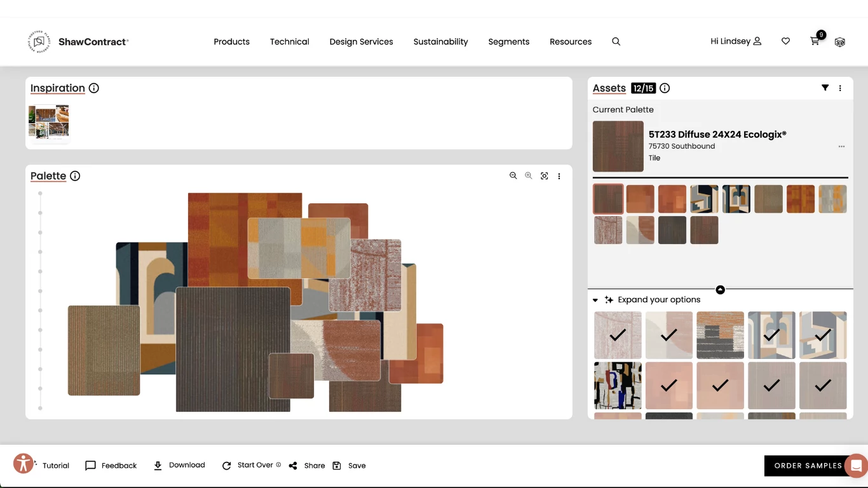Open the filter icon in the Assets panel

(825, 88)
